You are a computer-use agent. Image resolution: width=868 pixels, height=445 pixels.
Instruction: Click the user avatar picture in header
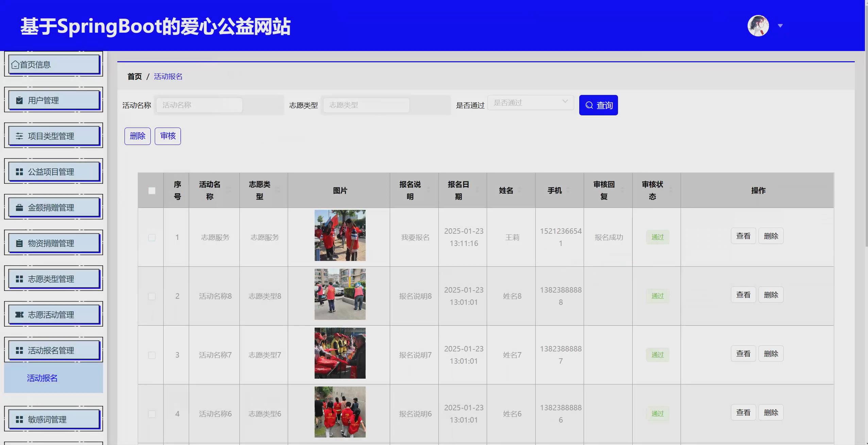click(x=758, y=26)
